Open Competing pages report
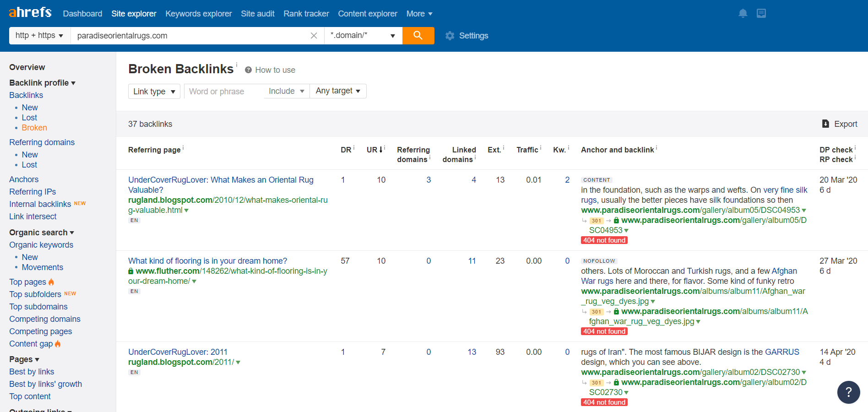 click(41, 331)
